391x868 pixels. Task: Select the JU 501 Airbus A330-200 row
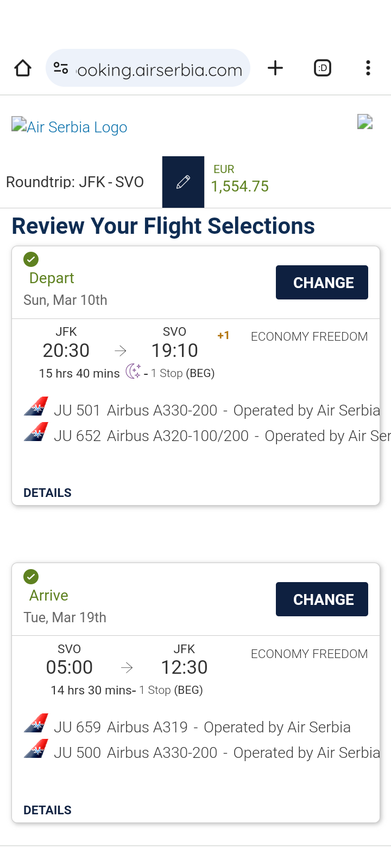coord(201,410)
